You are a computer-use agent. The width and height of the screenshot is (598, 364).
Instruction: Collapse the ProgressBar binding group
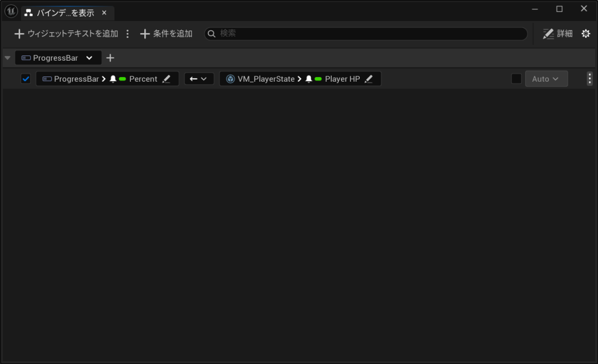8,58
